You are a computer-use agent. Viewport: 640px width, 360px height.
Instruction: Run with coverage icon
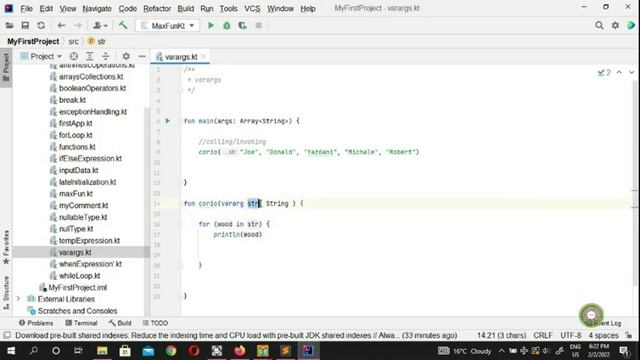pos(242,26)
